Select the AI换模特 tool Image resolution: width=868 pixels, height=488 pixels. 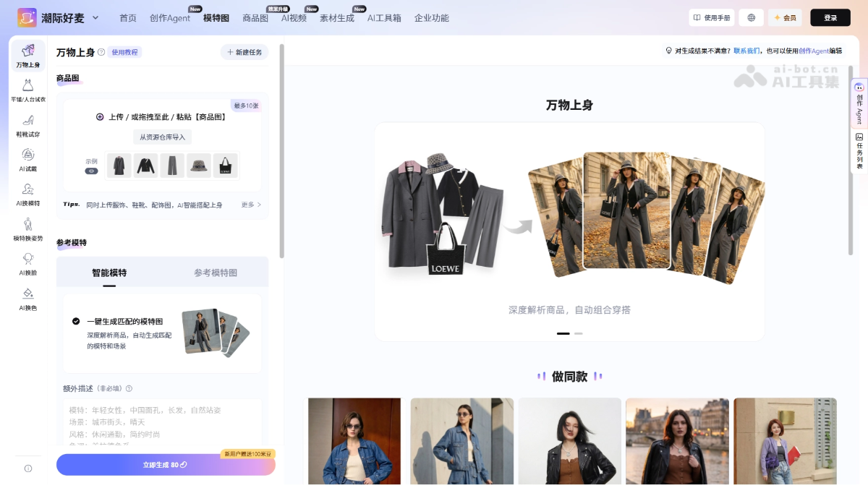tap(27, 194)
